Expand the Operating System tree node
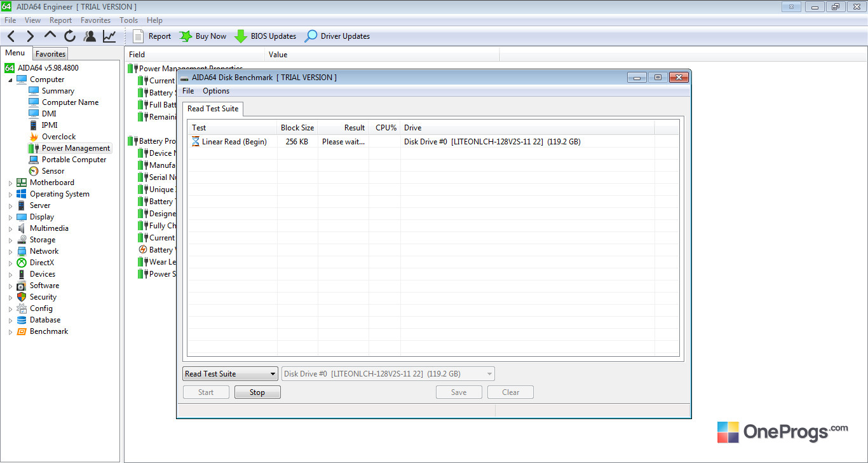 click(x=10, y=194)
